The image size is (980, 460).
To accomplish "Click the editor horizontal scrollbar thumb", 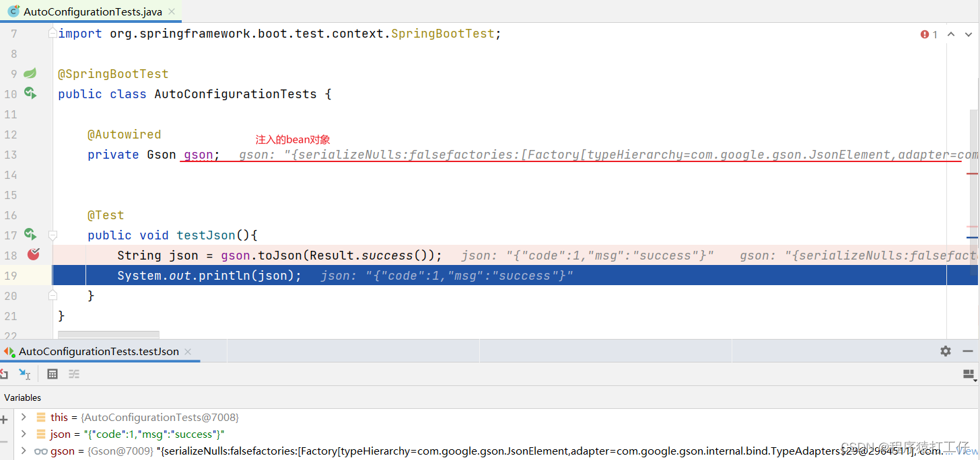I will pos(108,334).
